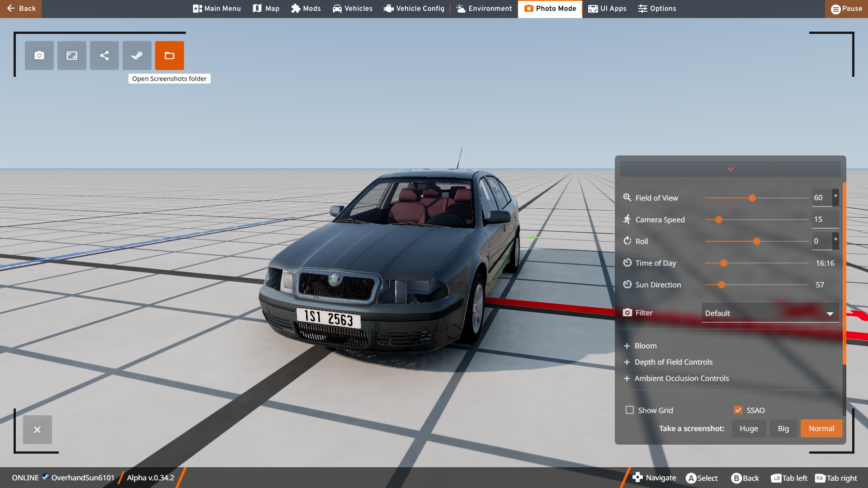Click the Field of View slider handle
868x488 pixels.
[752, 198]
